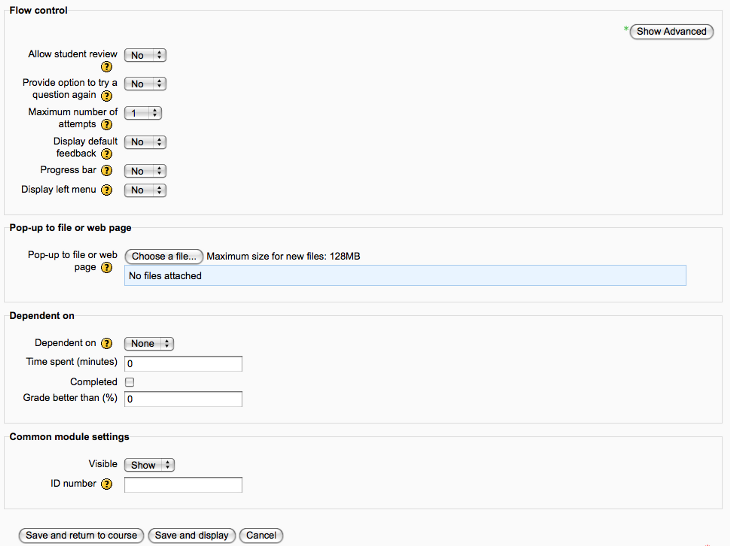Click Save and return to course

[x=81, y=536]
